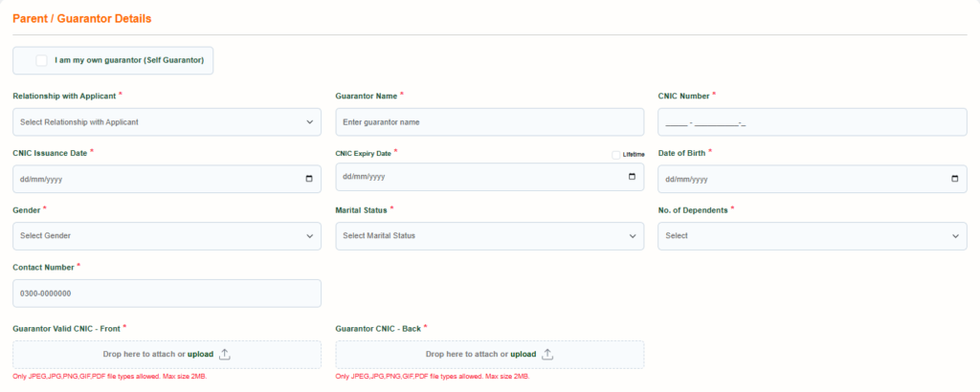
Task: Click upload icon for Guarantor CNIC Front
Action: (x=225, y=355)
